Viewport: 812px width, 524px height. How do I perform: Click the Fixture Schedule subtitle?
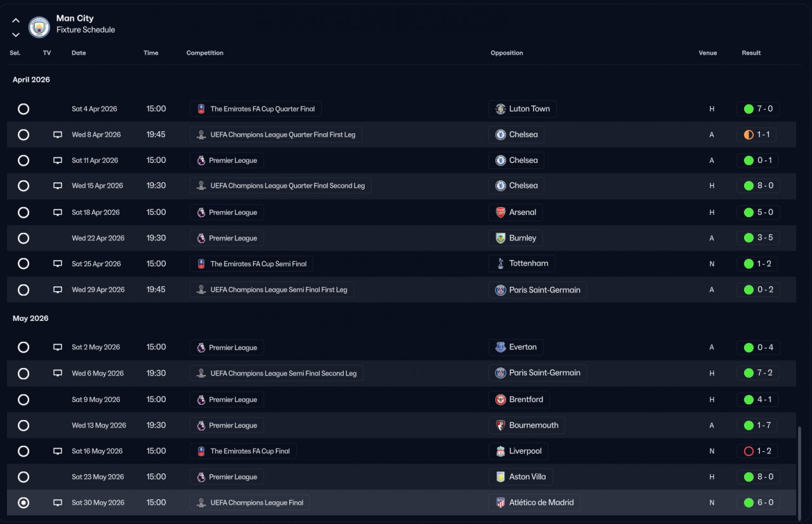click(x=86, y=30)
